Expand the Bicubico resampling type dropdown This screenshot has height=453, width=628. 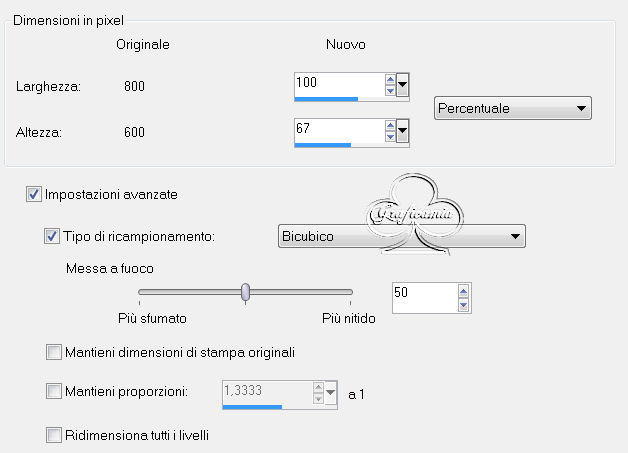(402, 236)
